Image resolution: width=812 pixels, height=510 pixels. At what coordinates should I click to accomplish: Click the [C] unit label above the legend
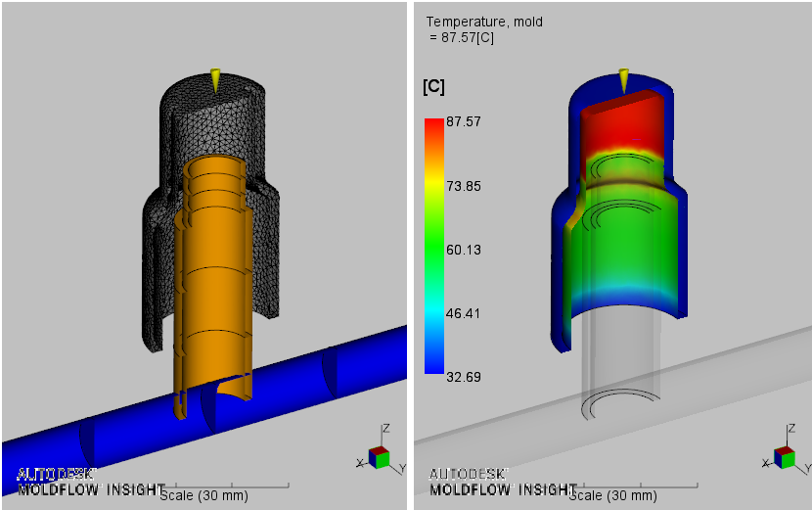pyautogui.click(x=433, y=86)
